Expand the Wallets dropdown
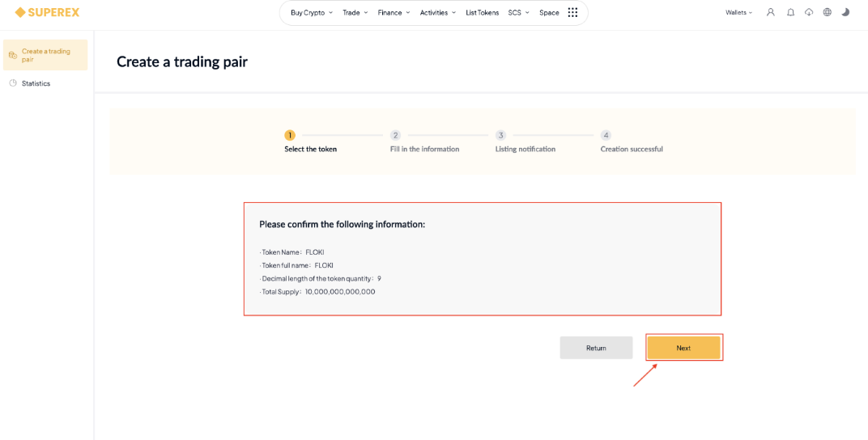Screen dimensions: 868x440 tap(739, 13)
